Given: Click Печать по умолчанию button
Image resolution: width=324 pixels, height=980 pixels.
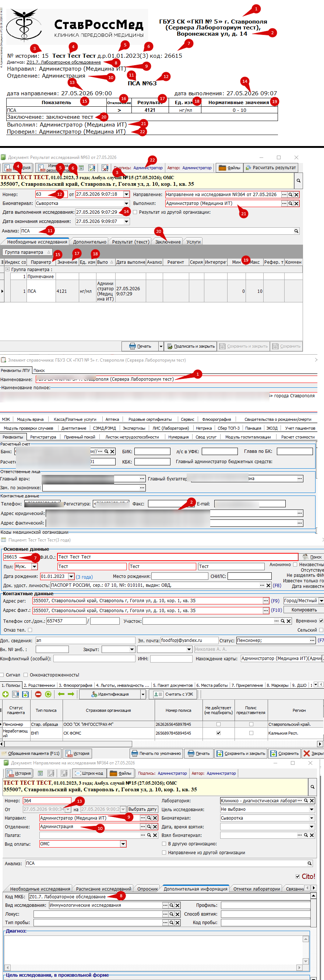Looking at the screenshot, I should (156, 753).
